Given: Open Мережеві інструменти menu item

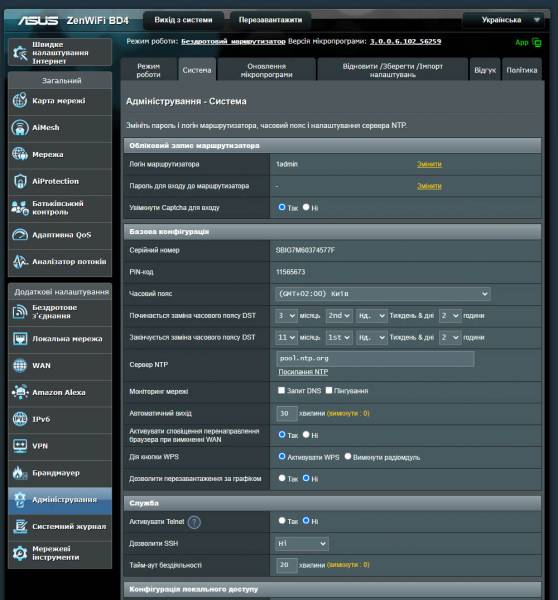Looking at the screenshot, I should [60, 553].
